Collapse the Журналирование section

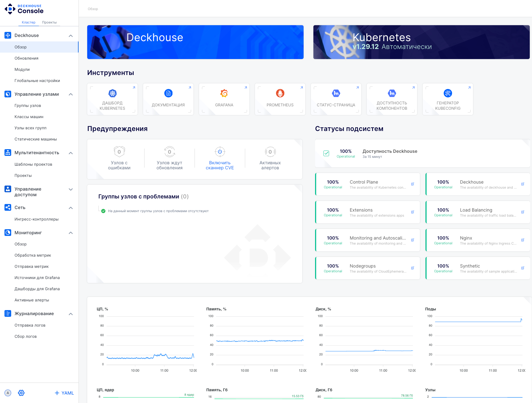[71, 313]
